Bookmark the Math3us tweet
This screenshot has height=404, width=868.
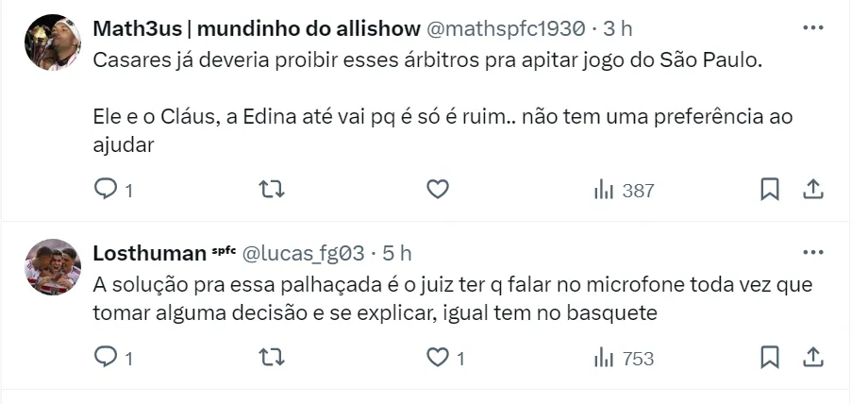pos(770,190)
